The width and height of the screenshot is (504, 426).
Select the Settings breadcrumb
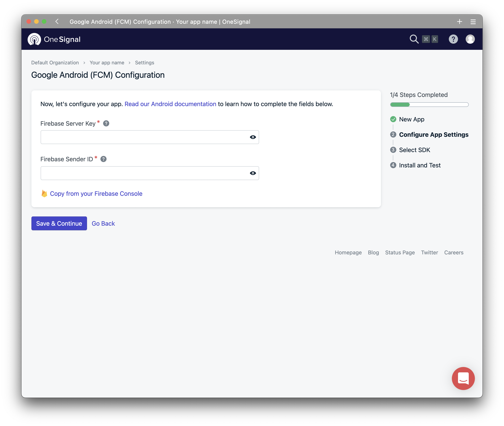pos(144,63)
